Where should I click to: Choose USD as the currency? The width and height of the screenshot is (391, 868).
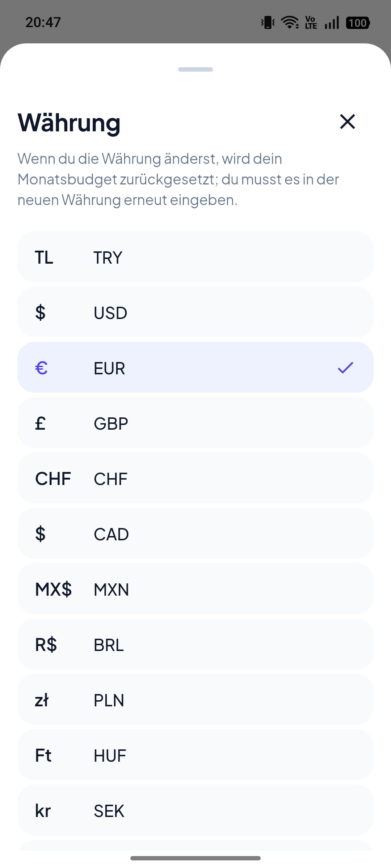point(195,312)
